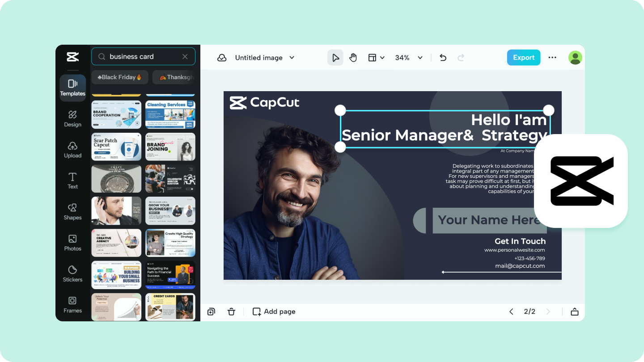The image size is (644, 362).
Task: Select the Get In Touch heading
Action: pyautogui.click(x=520, y=241)
